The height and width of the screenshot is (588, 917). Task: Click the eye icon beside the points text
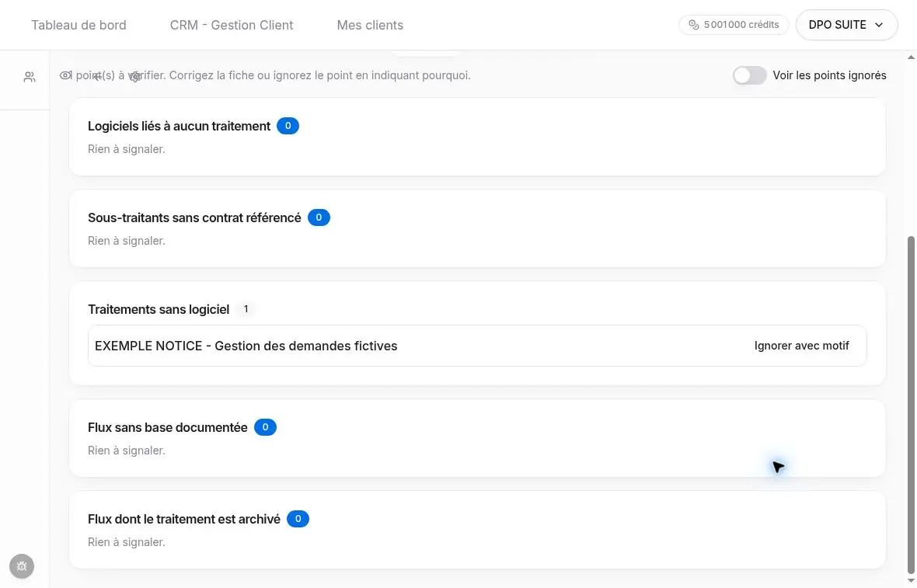point(65,75)
